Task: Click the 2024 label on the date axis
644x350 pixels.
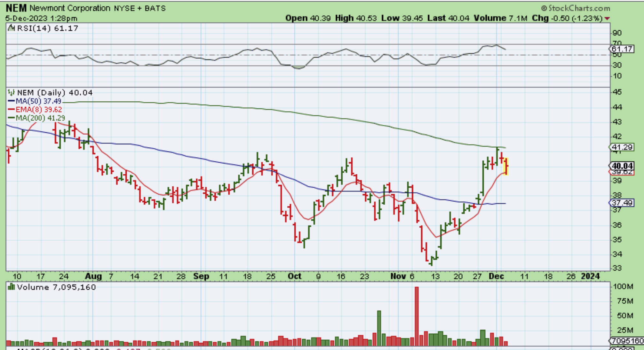Action: click(x=590, y=276)
